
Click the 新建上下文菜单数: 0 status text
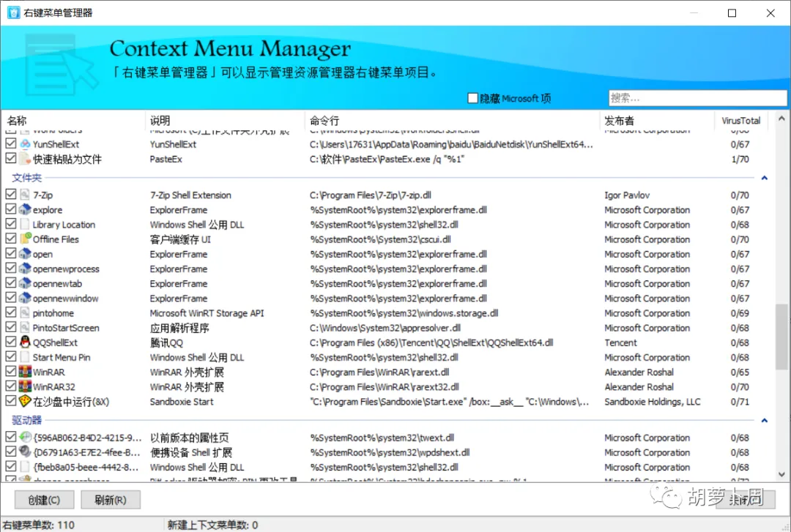(x=212, y=525)
